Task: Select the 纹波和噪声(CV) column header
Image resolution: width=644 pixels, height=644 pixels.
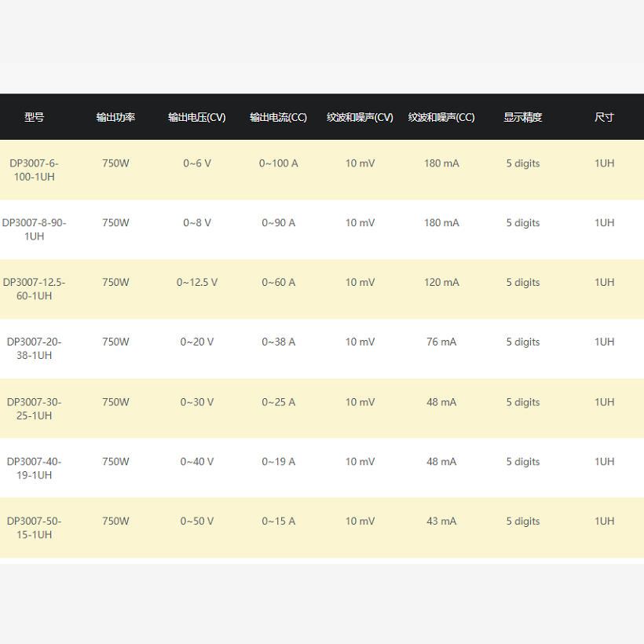Action: pos(360,117)
